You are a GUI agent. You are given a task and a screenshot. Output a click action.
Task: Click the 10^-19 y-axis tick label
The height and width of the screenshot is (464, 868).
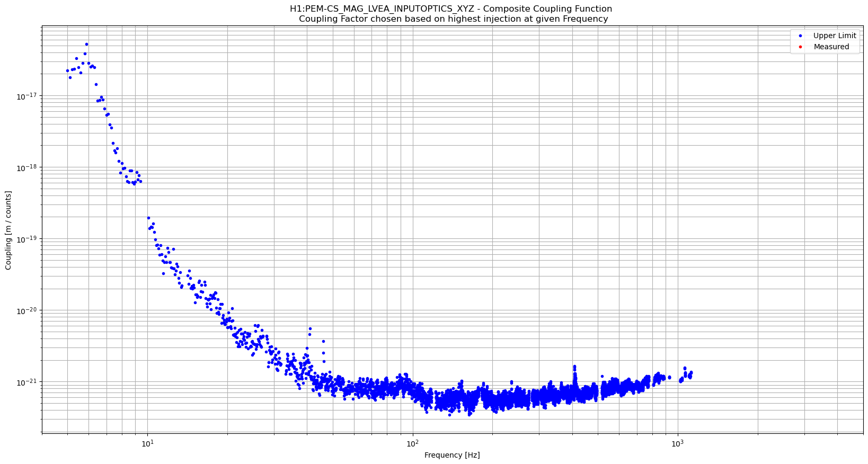[27, 239]
